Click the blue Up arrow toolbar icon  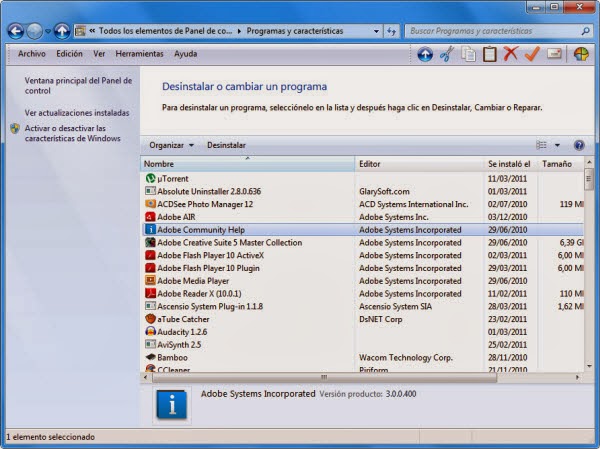click(x=425, y=54)
